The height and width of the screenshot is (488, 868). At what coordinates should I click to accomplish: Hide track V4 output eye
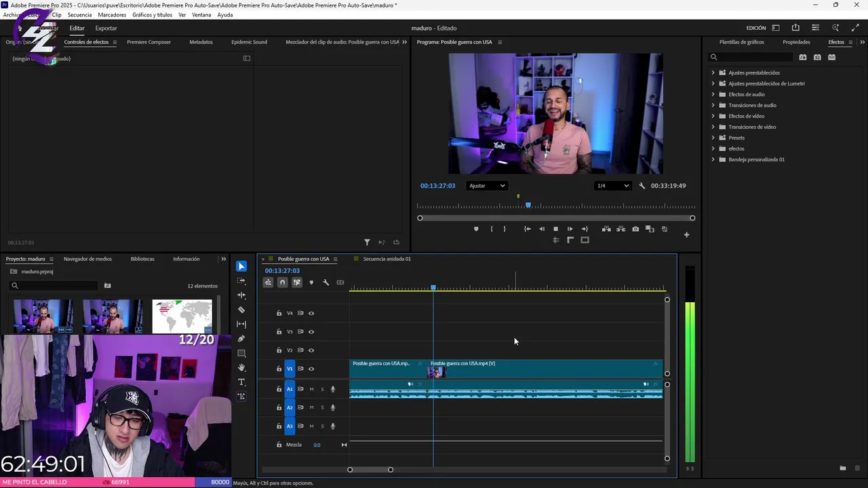click(311, 313)
